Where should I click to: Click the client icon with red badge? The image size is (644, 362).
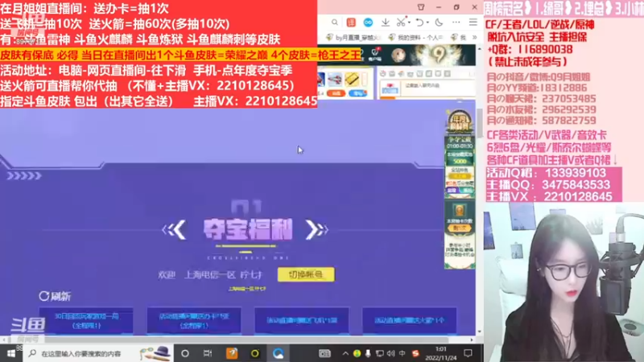tap(375, 54)
